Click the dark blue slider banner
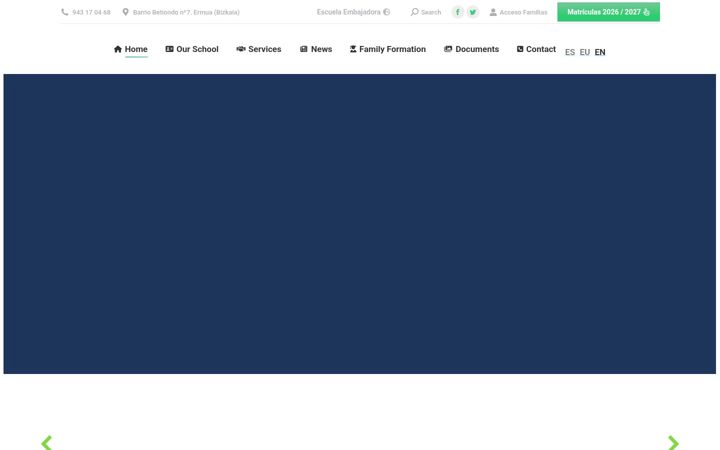 tap(360, 224)
